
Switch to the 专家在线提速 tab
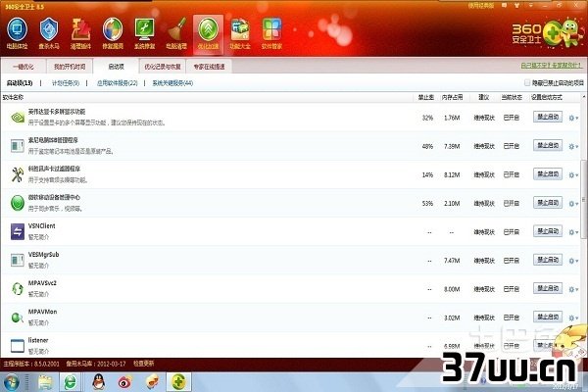point(209,67)
